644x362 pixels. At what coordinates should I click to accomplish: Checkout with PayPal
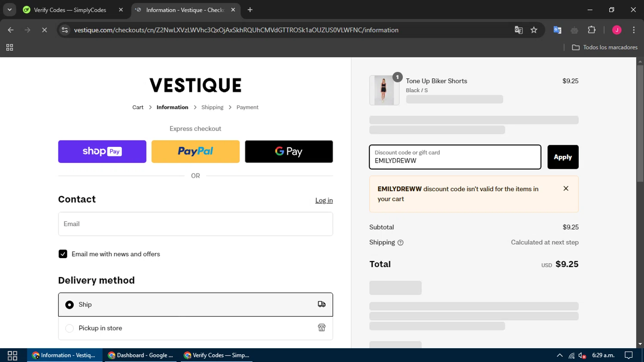(x=195, y=152)
